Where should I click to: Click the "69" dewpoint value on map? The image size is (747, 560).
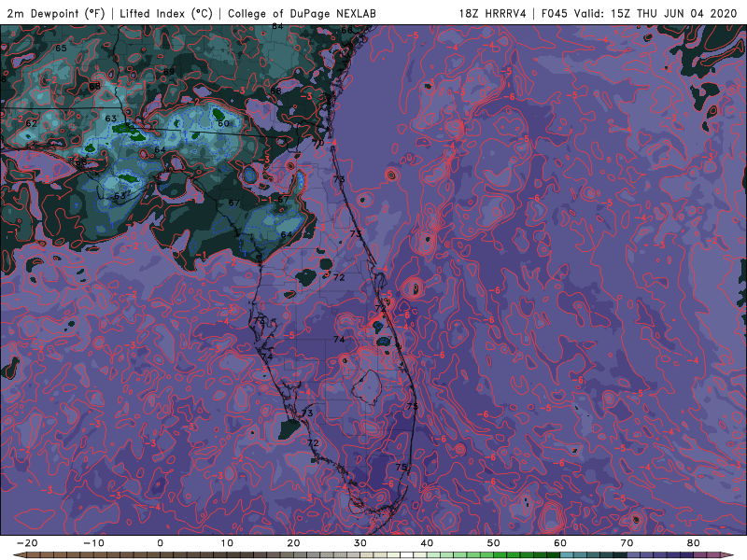click(169, 72)
